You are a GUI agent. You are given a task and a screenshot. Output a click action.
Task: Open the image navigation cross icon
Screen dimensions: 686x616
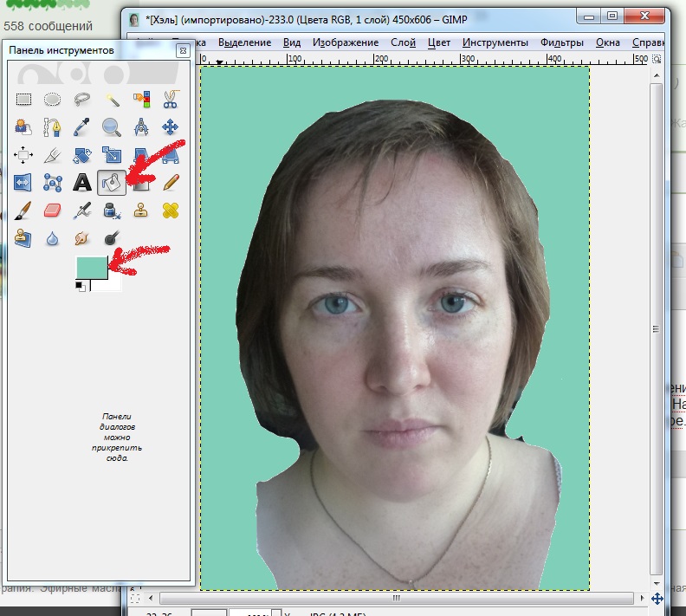[657, 598]
